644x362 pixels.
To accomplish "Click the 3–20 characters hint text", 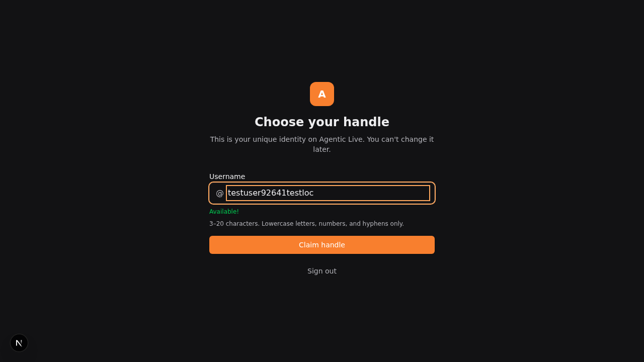I will (306, 224).
